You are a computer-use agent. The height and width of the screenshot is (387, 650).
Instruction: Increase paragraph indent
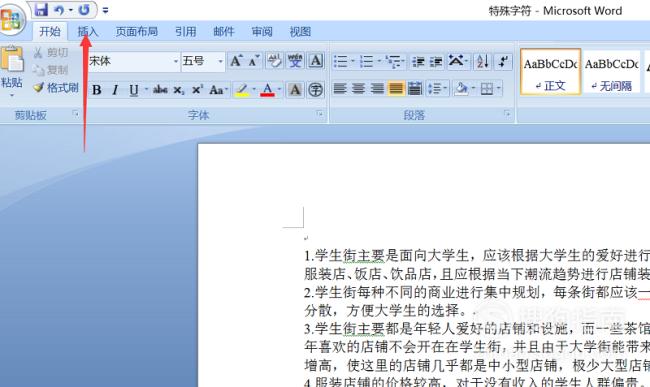point(436,62)
